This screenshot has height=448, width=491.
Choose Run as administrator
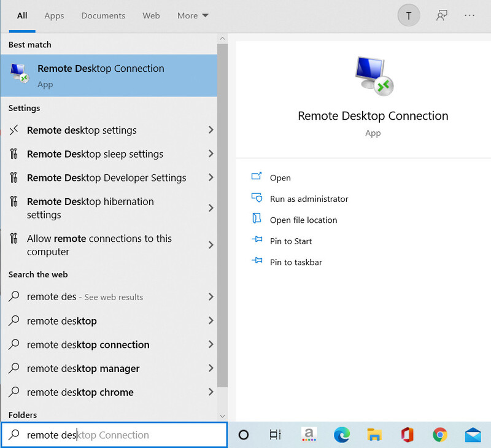[x=309, y=199]
